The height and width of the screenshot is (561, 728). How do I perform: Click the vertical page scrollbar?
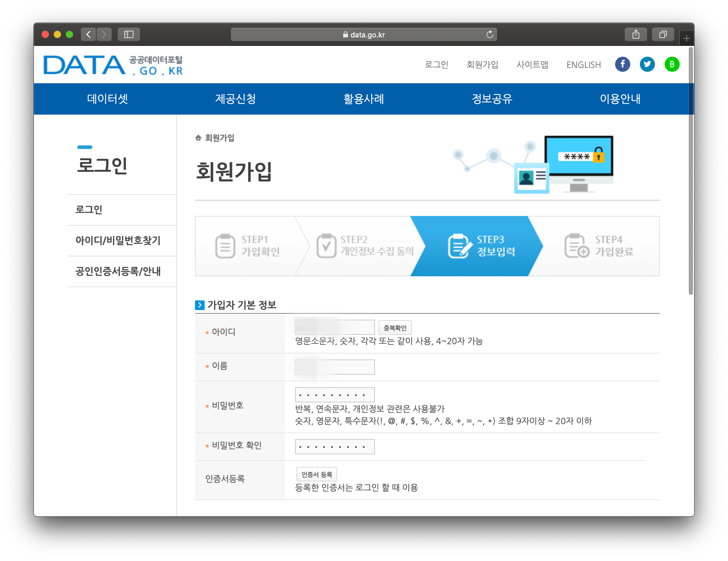(x=691, y=171)
